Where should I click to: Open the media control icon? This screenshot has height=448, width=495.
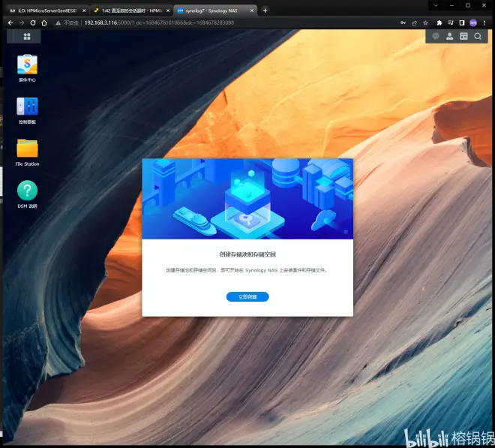[451, 23]
